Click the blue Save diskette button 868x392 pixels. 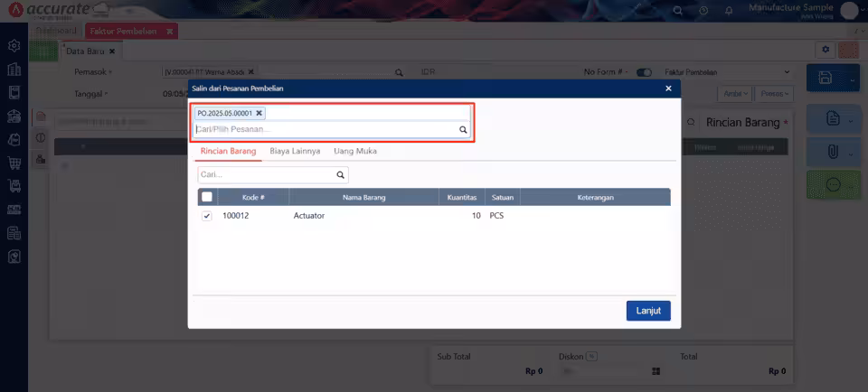pyautogui.click(x=826, y=78)
